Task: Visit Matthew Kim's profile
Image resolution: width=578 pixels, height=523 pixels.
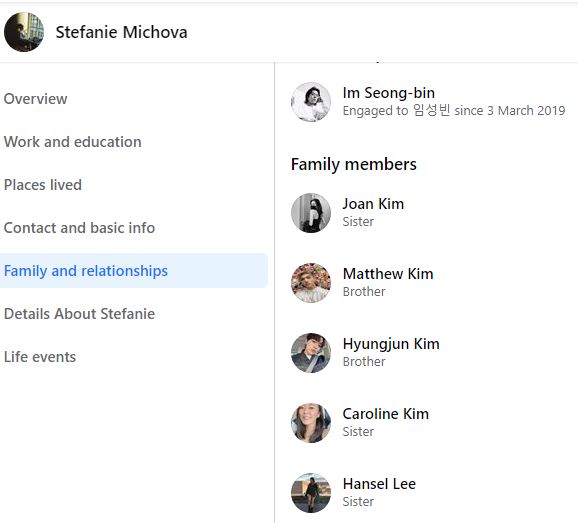Action: (388, 274)
